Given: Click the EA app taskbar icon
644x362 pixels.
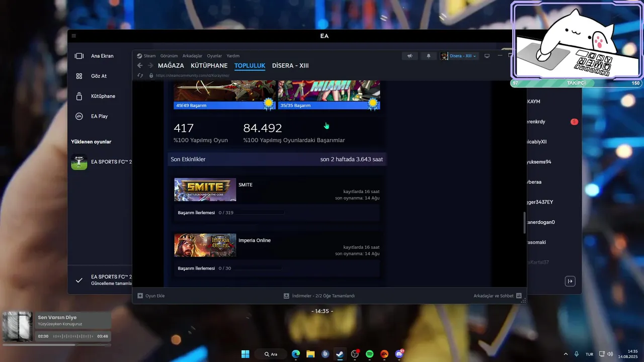Looking at the screenshot, I should point(384,354).
